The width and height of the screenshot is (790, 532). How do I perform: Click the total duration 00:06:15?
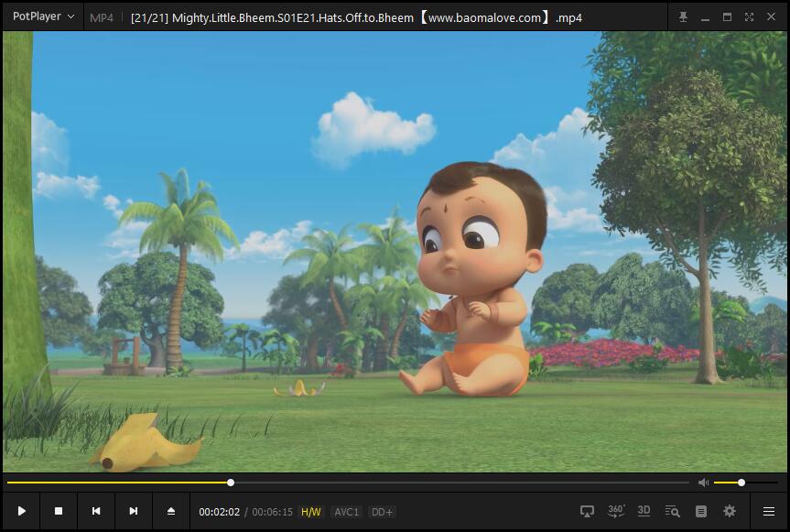click(272, 512)
